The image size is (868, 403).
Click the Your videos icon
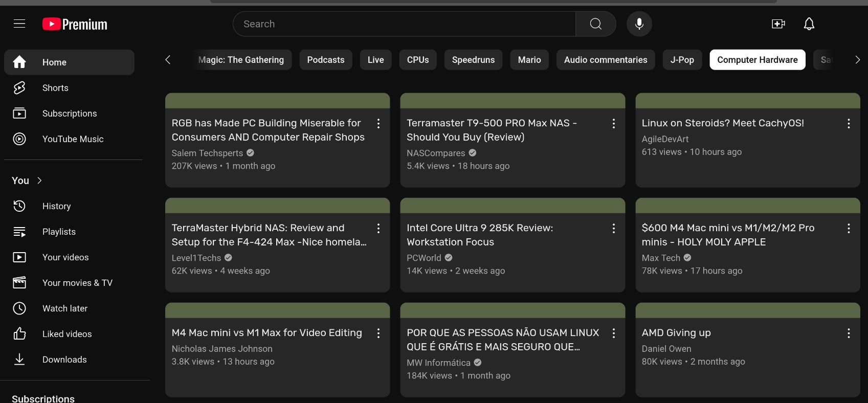(19, 257)
